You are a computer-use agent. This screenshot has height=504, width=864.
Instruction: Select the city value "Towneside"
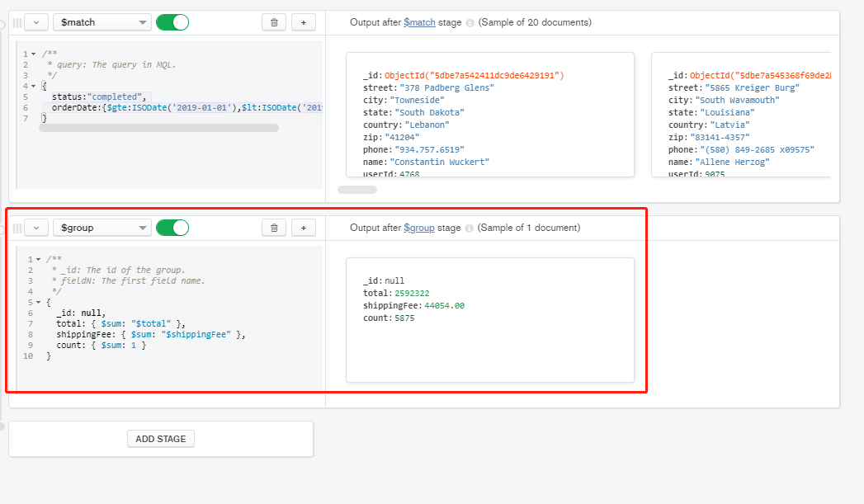(x=417, y=101)
